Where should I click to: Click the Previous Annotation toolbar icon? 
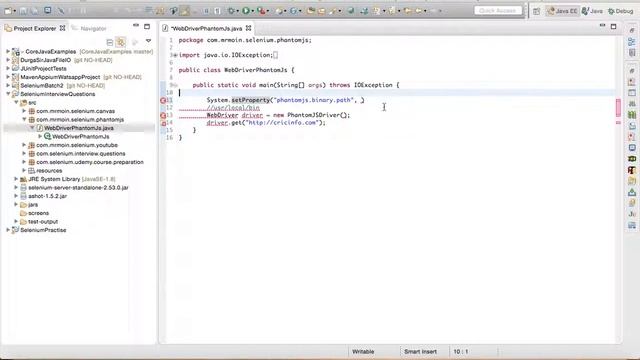point(392,11)
